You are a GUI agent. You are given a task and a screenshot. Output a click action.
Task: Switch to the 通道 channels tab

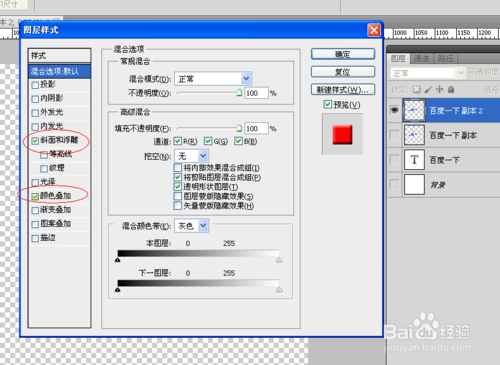[421, 59]
